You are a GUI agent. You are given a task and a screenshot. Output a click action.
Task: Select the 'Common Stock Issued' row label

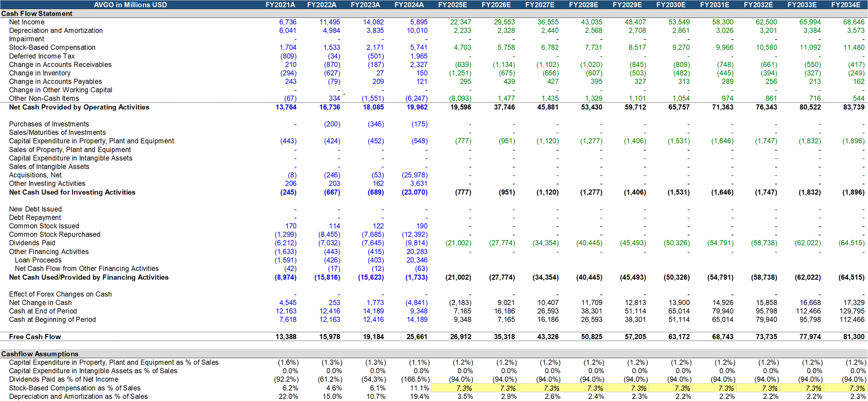(44, 226)
